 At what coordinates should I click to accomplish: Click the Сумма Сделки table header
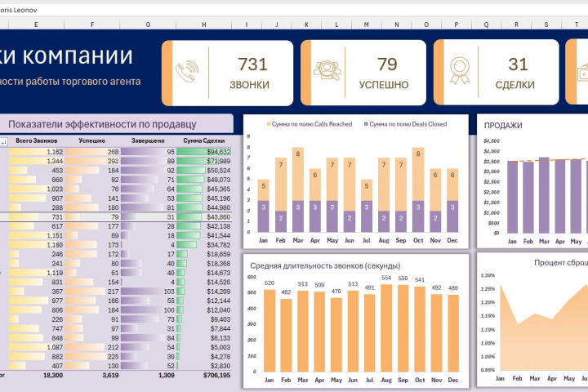pyautogui.click(x=203, y=140)
